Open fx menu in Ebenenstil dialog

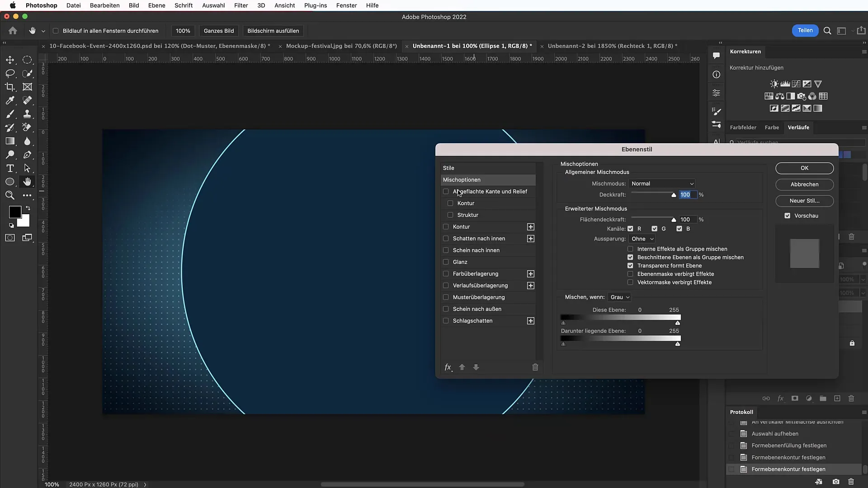(x=448, y=367)
